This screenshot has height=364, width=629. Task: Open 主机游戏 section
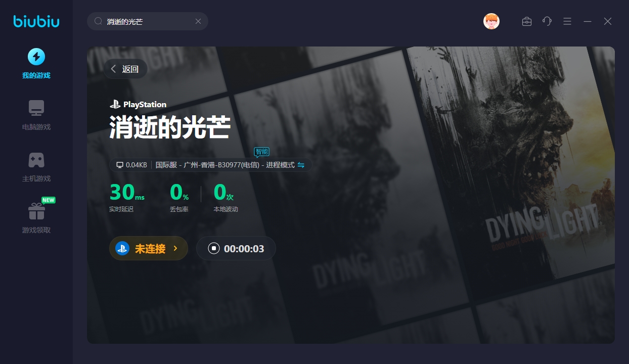36,167
